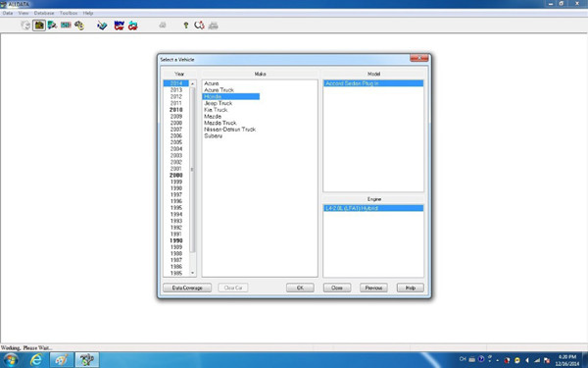The image size is (588, 368).
Task: Open the Data menu
Action: 8,13
